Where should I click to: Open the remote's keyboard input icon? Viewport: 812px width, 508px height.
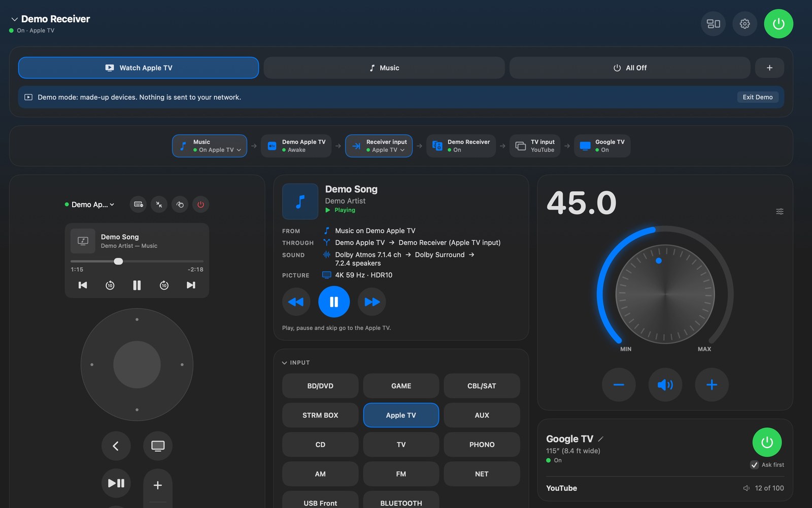tap(138, 204)
